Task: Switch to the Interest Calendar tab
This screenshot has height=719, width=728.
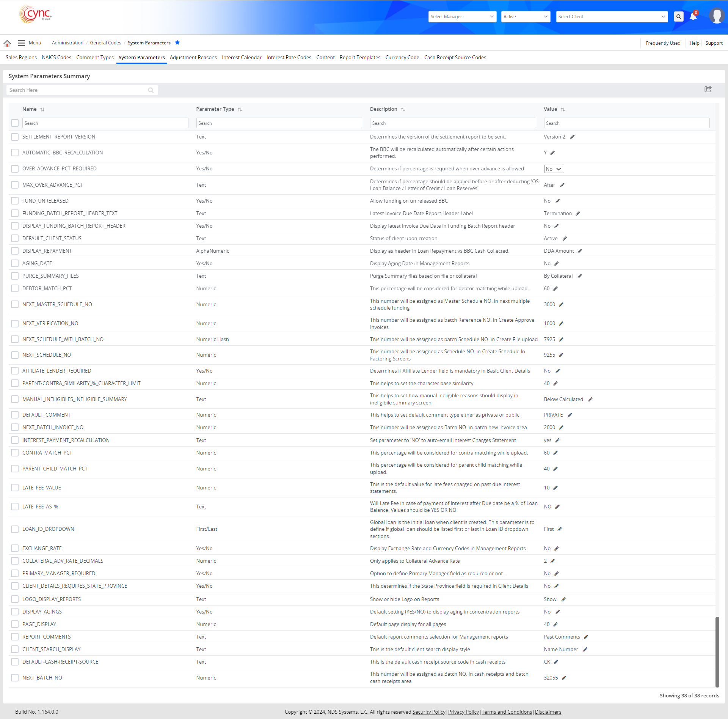Action: click(x=242, y=58)
